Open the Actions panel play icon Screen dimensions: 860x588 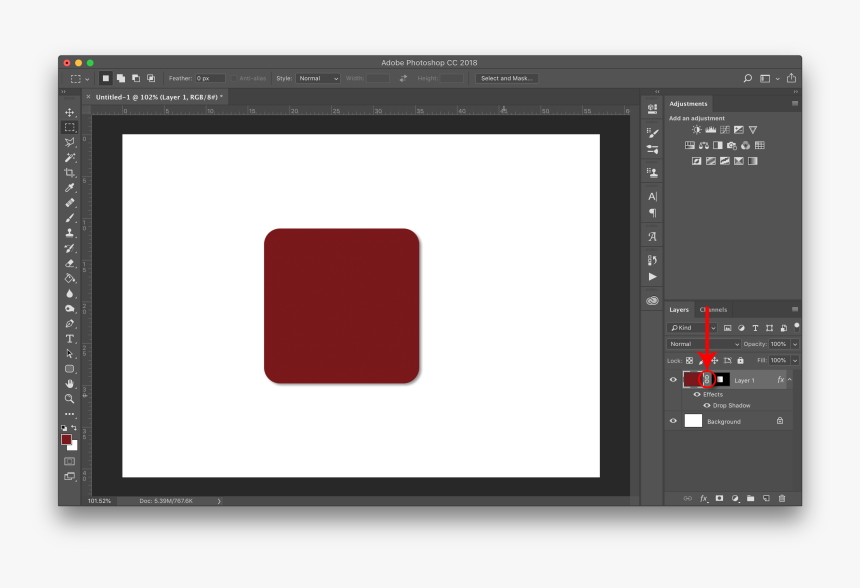point(652,276)
